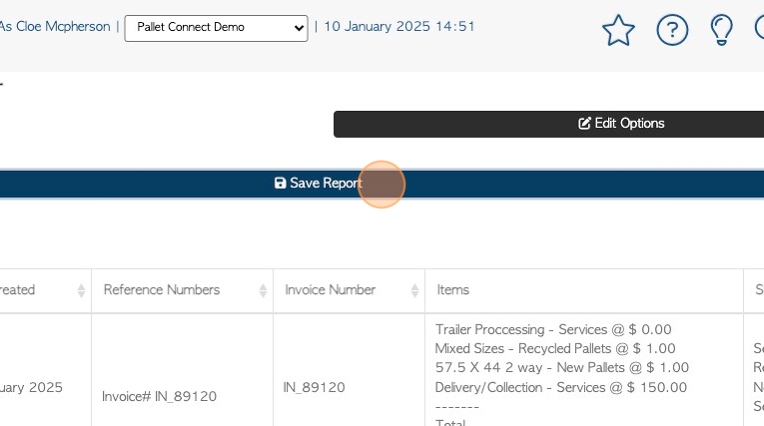
Task: Click Delivery/Collection Services item line
Action: tap(560, 387)
